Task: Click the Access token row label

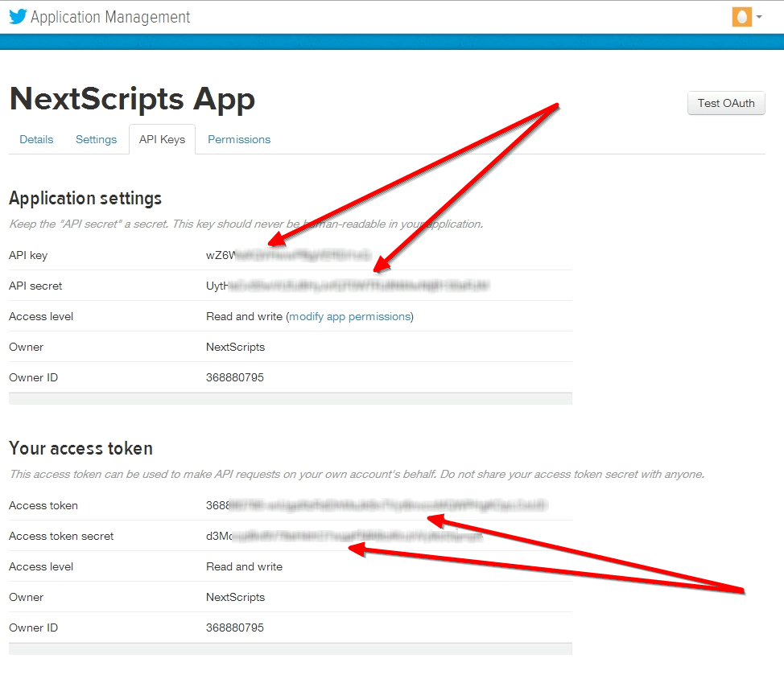Action: (43, 505)
